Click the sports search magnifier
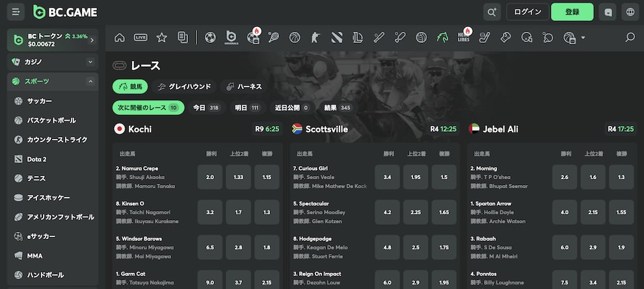Screen dimensions: 644x289 tap(630, 38)
